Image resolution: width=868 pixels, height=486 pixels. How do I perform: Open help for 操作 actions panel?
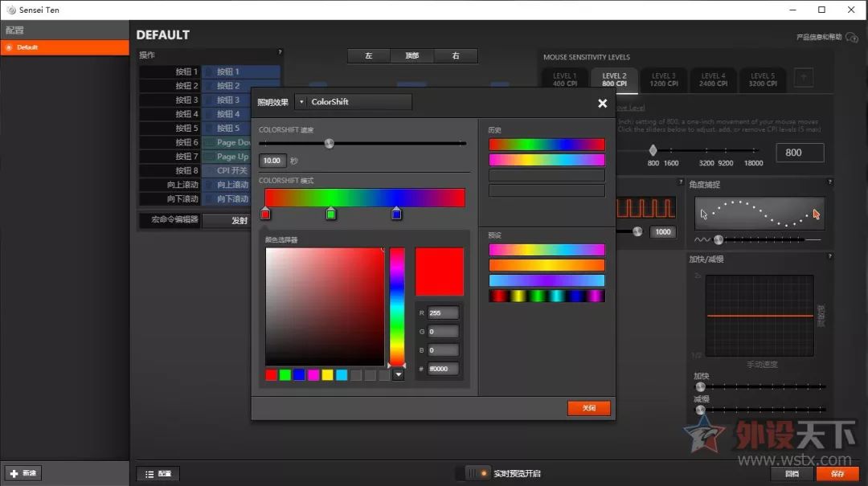tap(280, 52)
